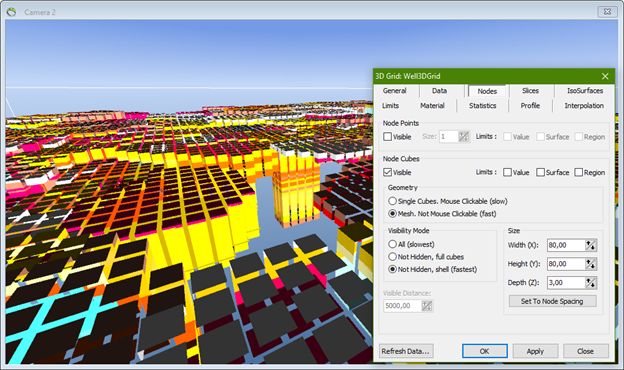
Task: Click the Width (X) spinner icon
Action: point(591,245)
